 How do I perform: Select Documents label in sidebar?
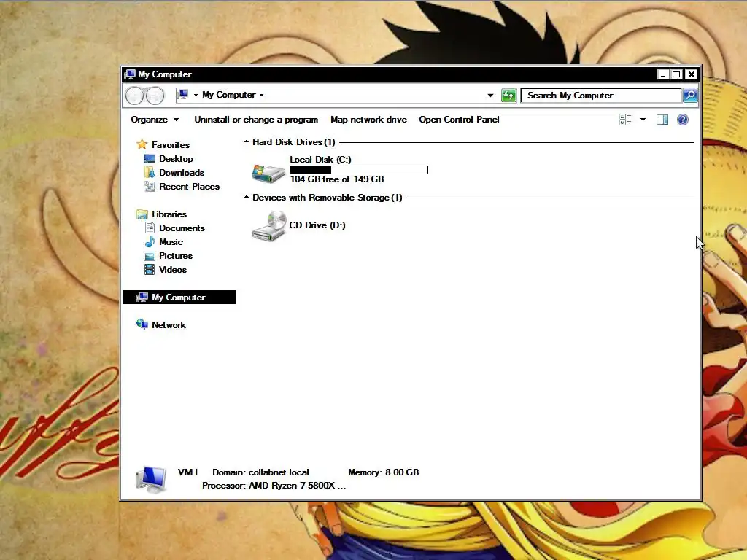[182, 228]
